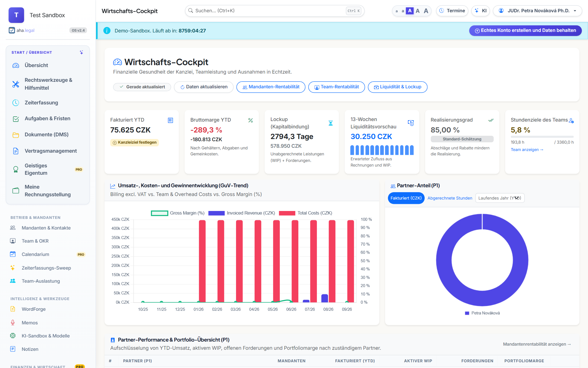Focus the Suchen... search field
This screenshot has width=588, height=368.
[x=275, y=11]
